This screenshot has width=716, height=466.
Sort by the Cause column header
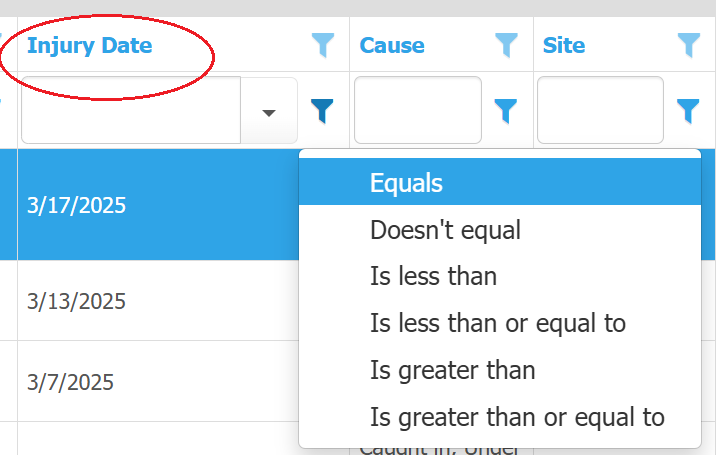[x=392, y=45]
